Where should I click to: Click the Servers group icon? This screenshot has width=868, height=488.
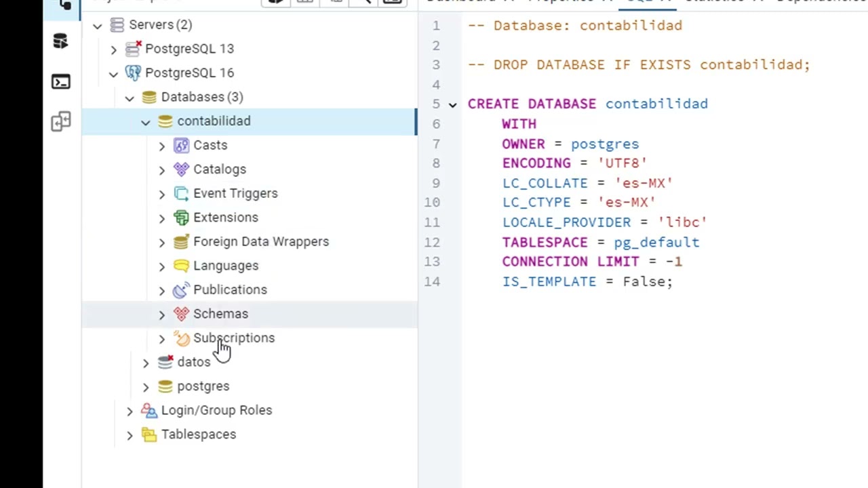117,25
